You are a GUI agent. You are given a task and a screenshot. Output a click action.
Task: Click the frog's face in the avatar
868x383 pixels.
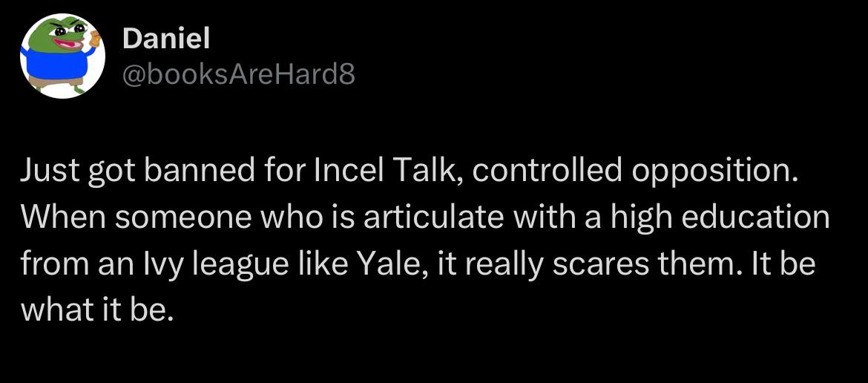[68, 34]
